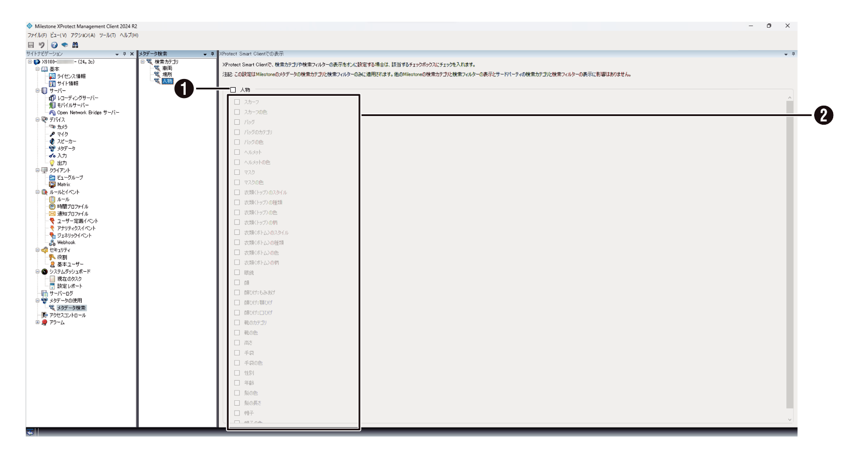Image resolution: width=868 pixels, height=458 pixels.
Task: Open the ファイル(F) menu
Action: (x=37, y=35)
